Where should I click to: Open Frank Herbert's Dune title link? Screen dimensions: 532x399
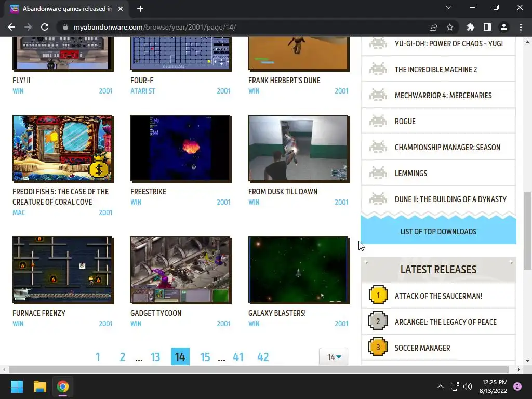tap(284, 81)
